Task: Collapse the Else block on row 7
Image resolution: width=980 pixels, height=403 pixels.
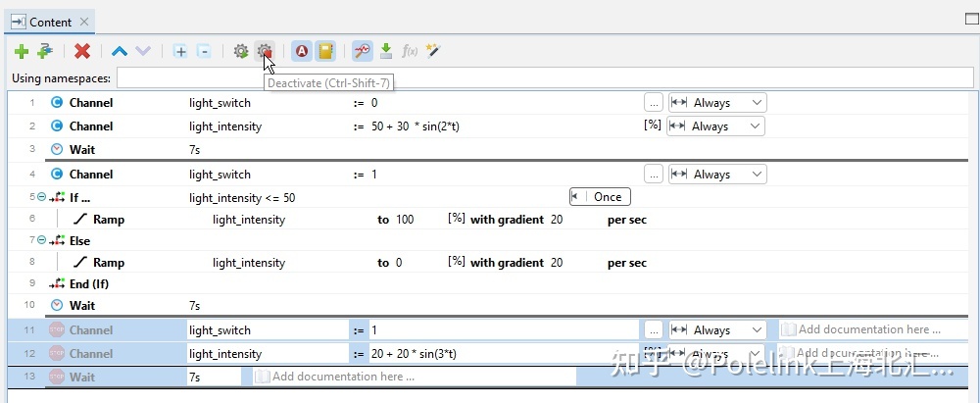Action: (x=42, y=240)
